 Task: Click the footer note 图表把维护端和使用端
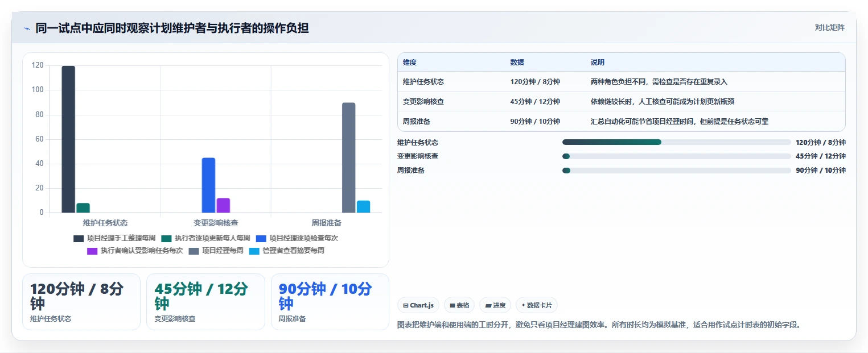[x=599, y=325]
